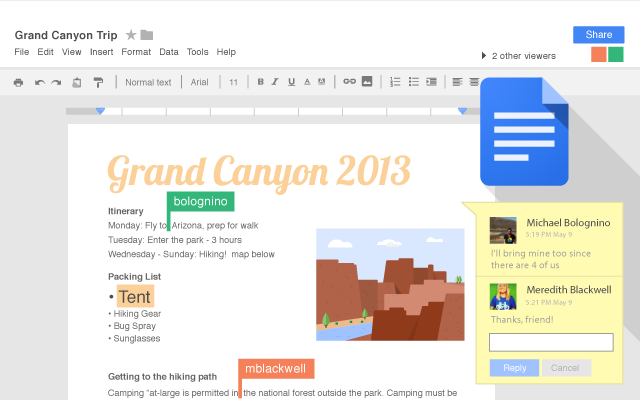The image size is (640, 400).
Task: Open the text color picker
Action: click(307, 82)
